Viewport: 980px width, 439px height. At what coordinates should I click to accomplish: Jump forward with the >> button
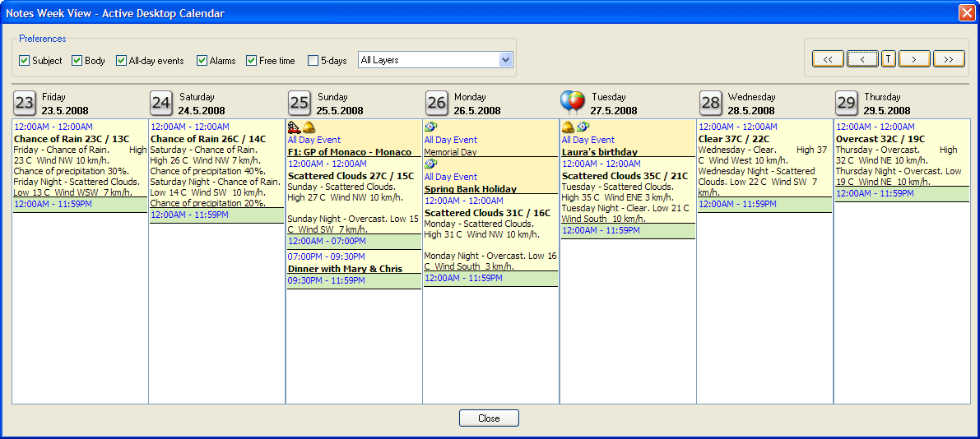[x=949, y=58]
